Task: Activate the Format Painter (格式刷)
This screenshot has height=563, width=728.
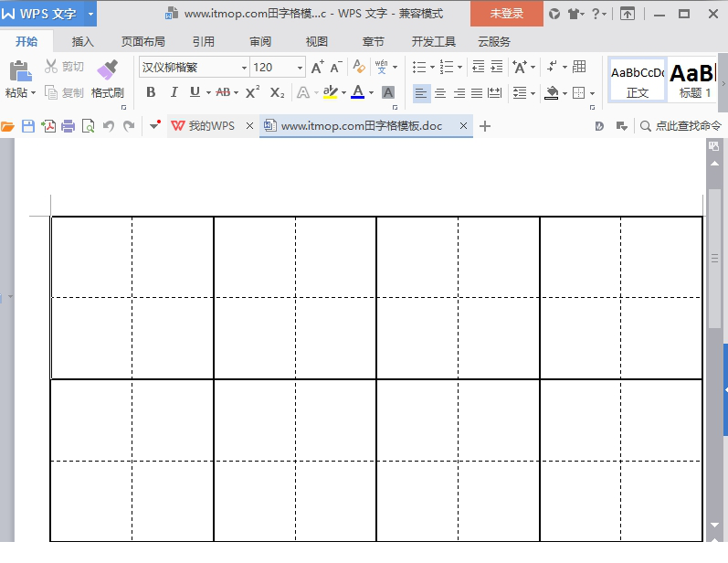Action: [x=107, y=79]
